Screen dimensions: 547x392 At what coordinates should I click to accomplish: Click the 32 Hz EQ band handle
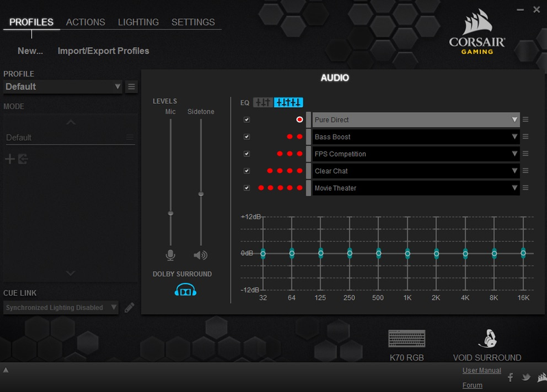tap(263, 253)
